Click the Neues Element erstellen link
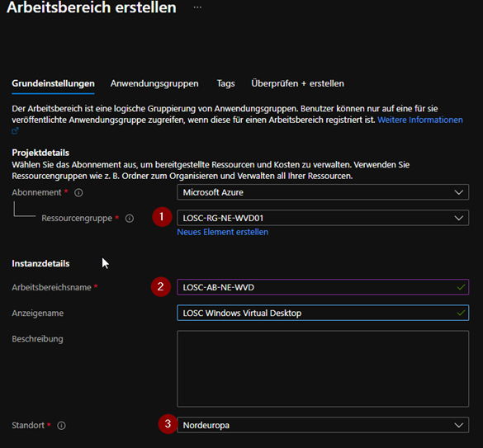 pos(222,232)
